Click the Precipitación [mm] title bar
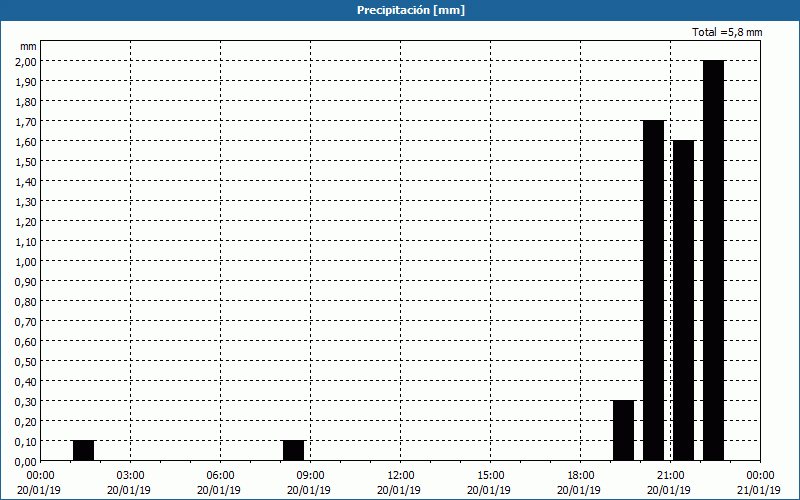 pos(400,10)
